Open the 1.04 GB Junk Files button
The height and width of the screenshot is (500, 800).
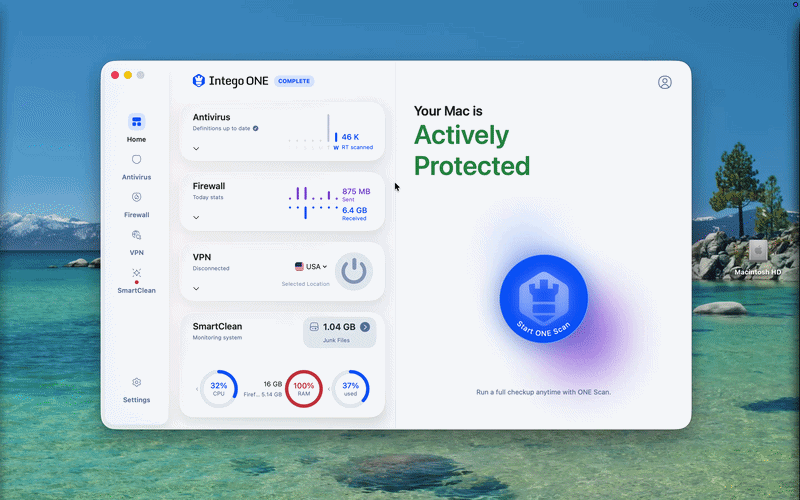(340, 333)
